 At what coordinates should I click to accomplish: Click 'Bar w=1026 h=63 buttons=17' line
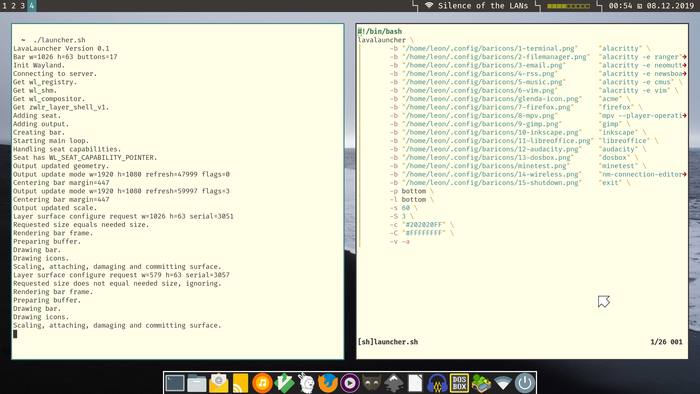click(65, 57)
